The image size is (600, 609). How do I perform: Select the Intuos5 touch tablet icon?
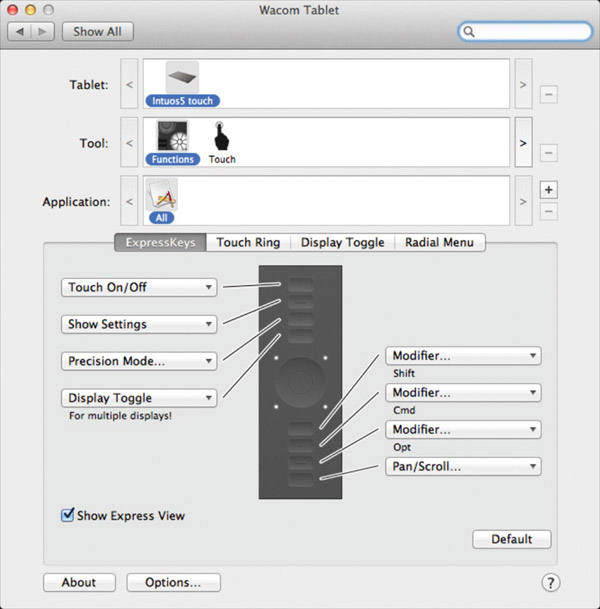coord(182,77)
